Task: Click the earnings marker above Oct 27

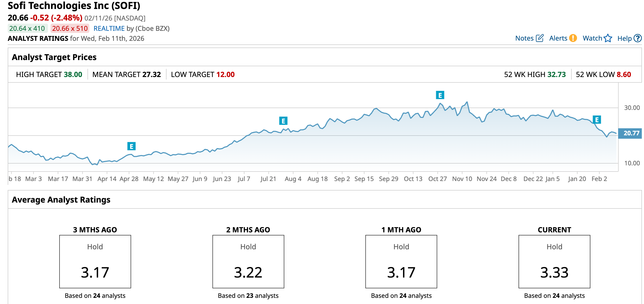Action: coord(440,95)
